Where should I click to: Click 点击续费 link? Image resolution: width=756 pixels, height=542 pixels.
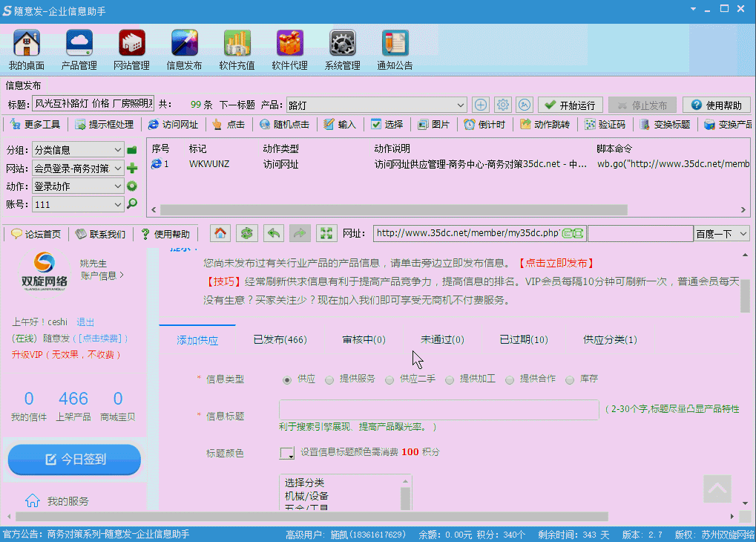click(100, 339)
